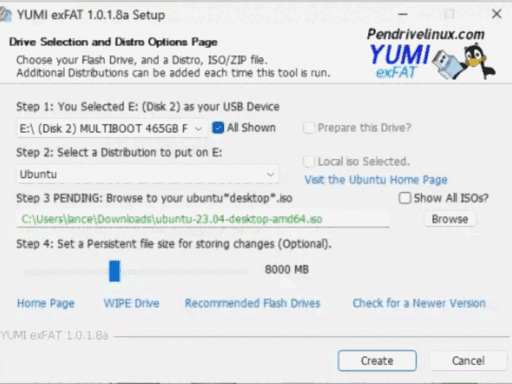Click the 8000 MB persistence value

tap(287, 269)
